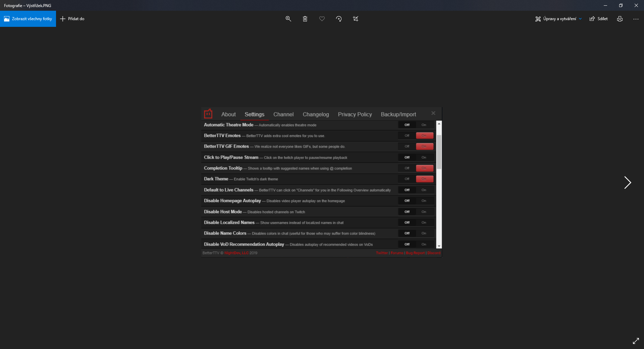Click the Bug Report link in pictured footer
Screen dimensions: 644x349
point(415,253)
